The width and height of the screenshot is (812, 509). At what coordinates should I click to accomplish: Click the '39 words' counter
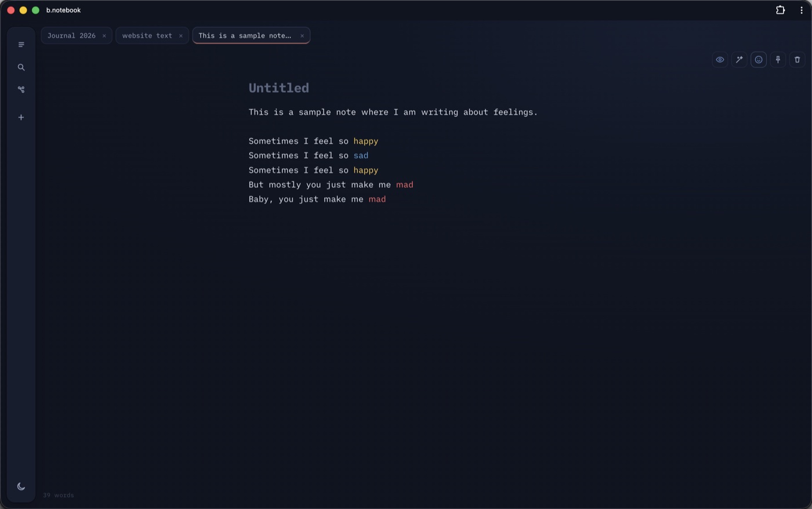pos(59,495)
